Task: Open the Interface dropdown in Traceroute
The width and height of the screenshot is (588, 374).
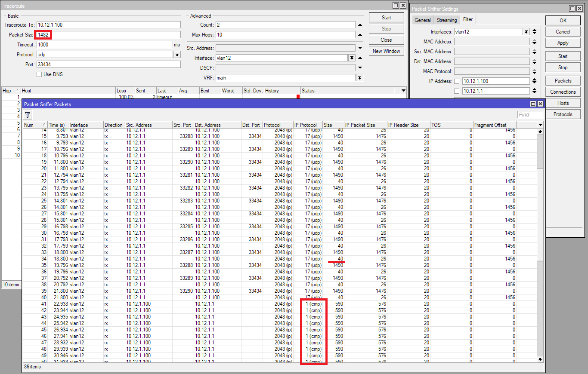Action: click(x=352, y=58)
